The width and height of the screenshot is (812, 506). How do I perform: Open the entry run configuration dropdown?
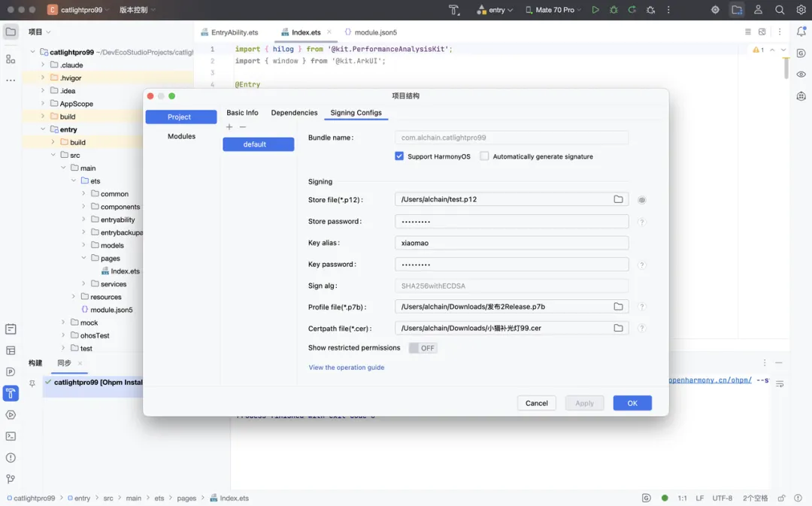tap(495, 10)
